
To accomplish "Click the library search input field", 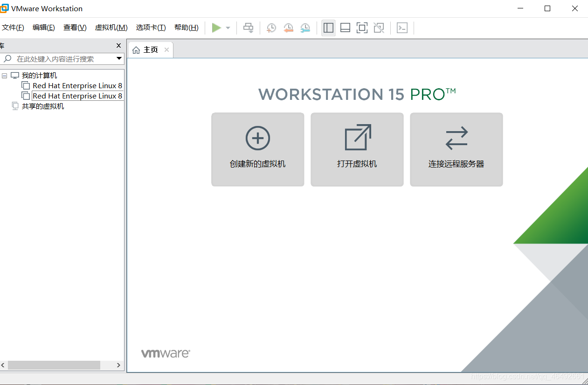I will (62, 59).
